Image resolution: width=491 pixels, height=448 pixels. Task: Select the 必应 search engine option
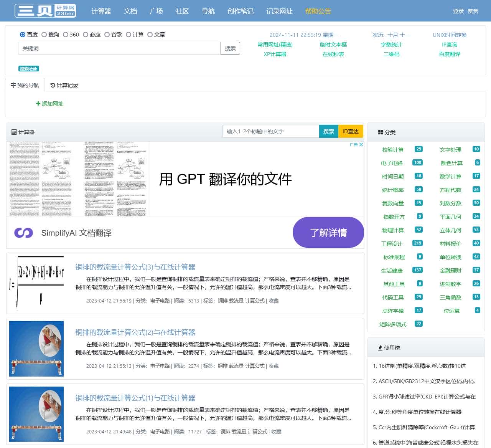86,35
